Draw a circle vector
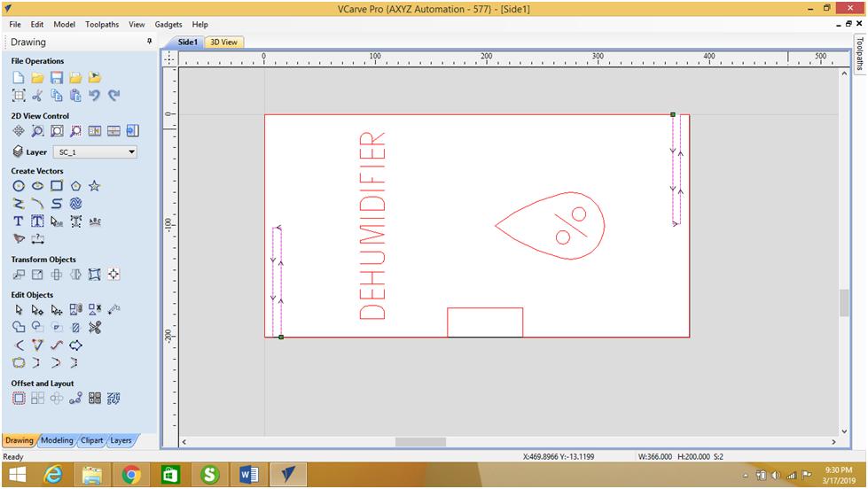The height and width of the screenshot is (489, 868). 19,186
